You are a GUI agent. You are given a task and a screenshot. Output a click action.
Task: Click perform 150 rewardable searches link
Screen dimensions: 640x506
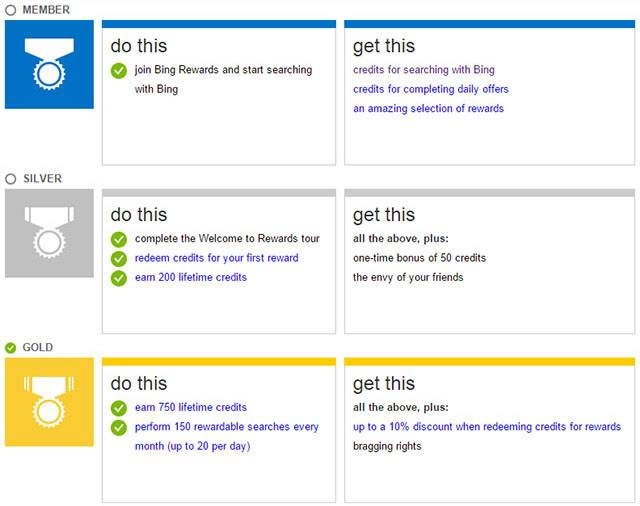226,427
